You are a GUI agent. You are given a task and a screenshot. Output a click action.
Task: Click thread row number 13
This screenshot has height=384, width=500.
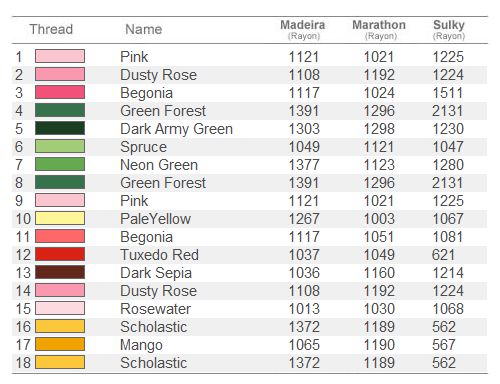(23, 273)
